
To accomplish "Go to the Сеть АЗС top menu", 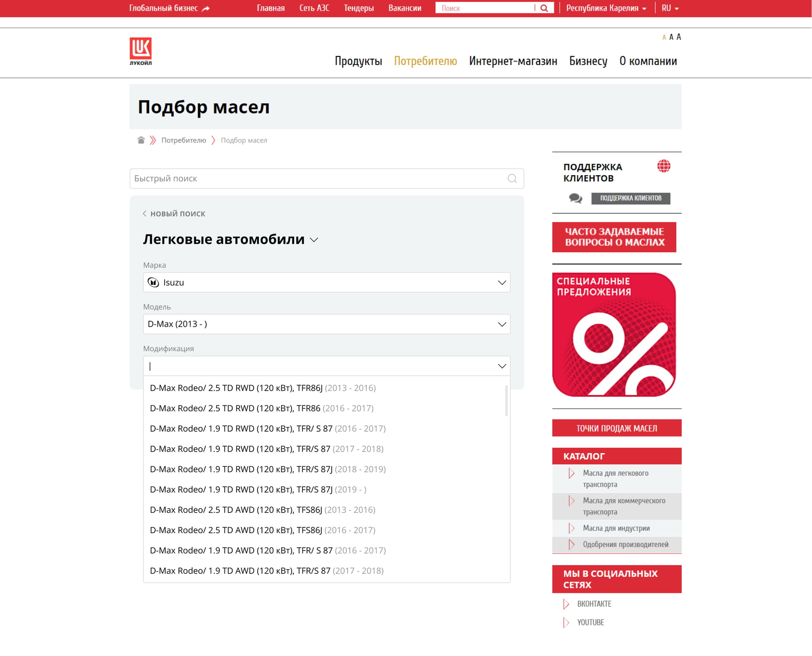I will coord(314,8).
